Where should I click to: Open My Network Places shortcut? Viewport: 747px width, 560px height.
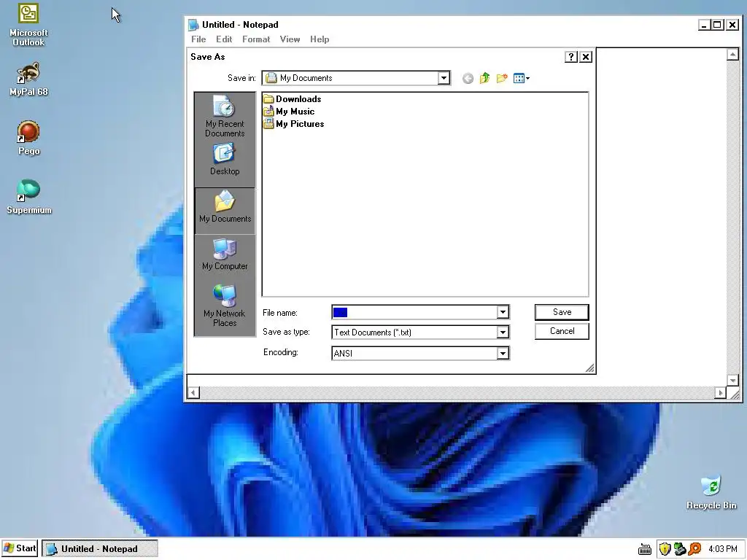(x=225, y=306)
